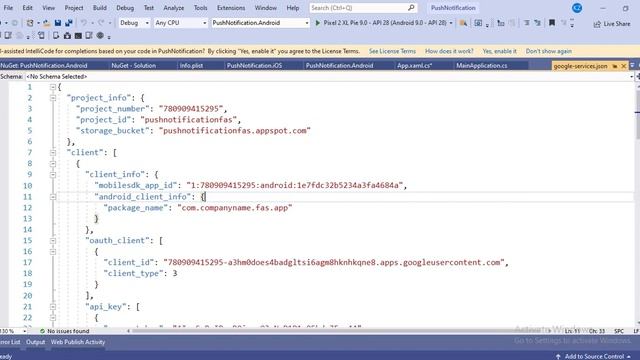The width and height of the screenshot is (640, 360).
Task: Open the Project menu
Action: (x=74, y=8)
